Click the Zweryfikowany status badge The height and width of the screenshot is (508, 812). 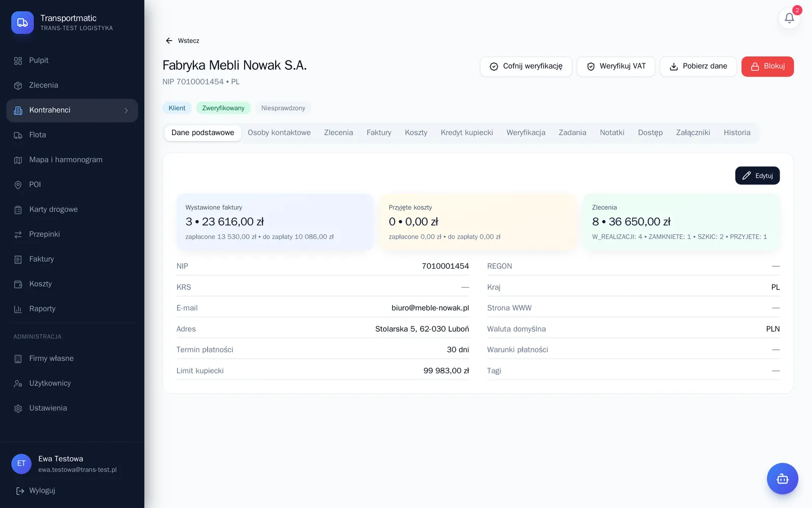(223, 108)
